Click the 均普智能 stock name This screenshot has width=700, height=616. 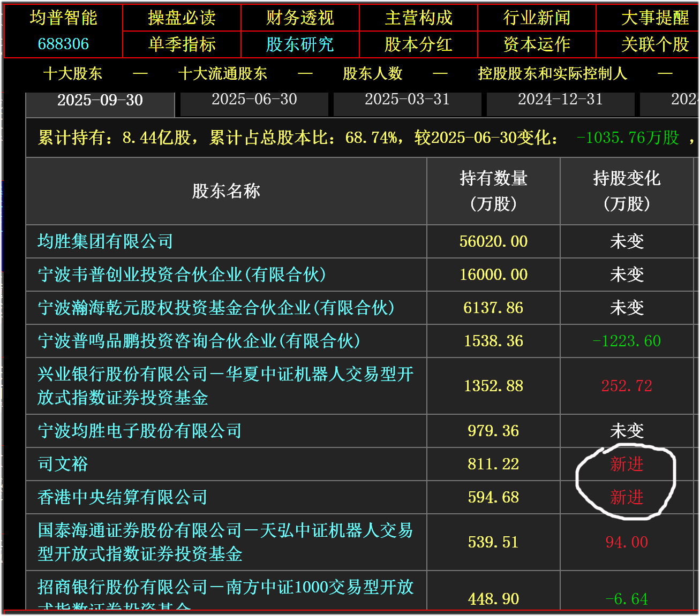tap(63, 18)
